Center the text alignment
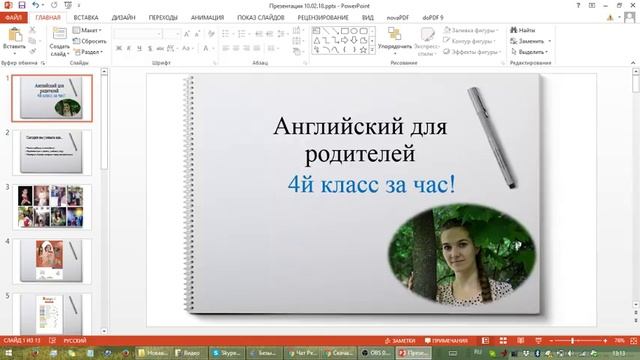Screen dimensions: 640x360 [236, 48]
